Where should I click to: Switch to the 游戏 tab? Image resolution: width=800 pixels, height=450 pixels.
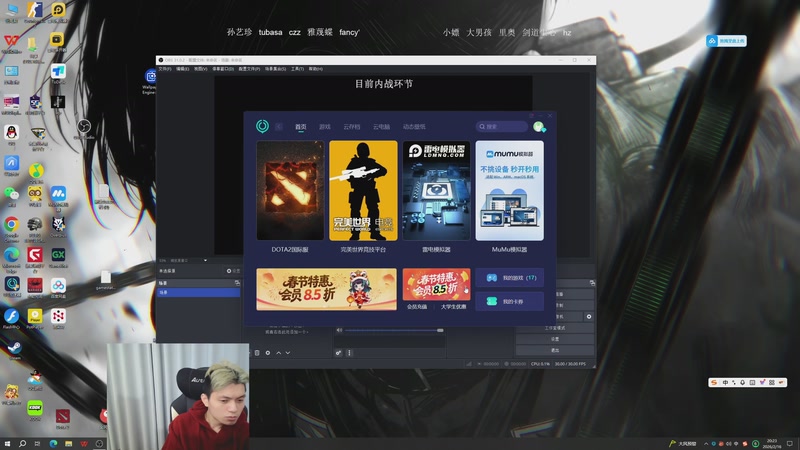pyautogui.click(x=325, y=127)
